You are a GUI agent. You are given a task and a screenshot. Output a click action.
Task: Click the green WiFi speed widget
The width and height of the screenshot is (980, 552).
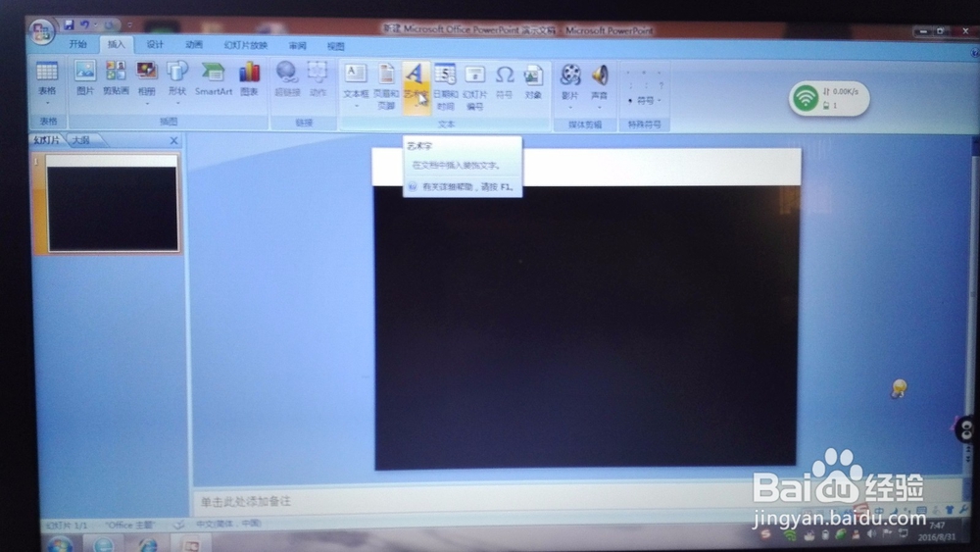(x=829, y=98)
